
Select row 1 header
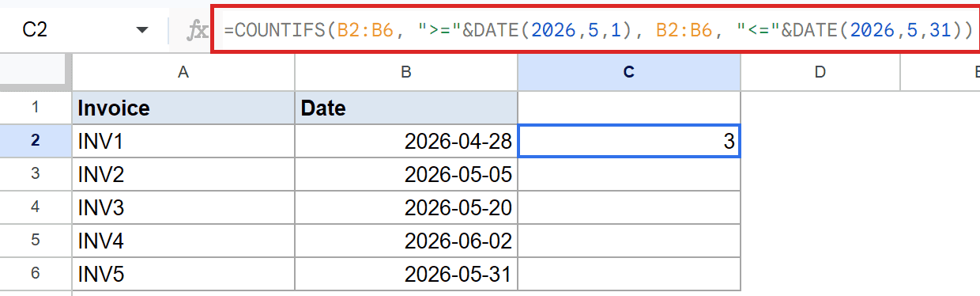[x=35, y=108]
